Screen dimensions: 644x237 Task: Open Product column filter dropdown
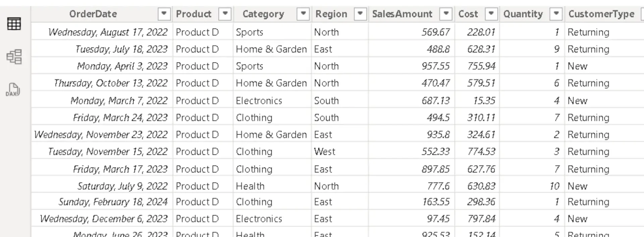point(225,14)
